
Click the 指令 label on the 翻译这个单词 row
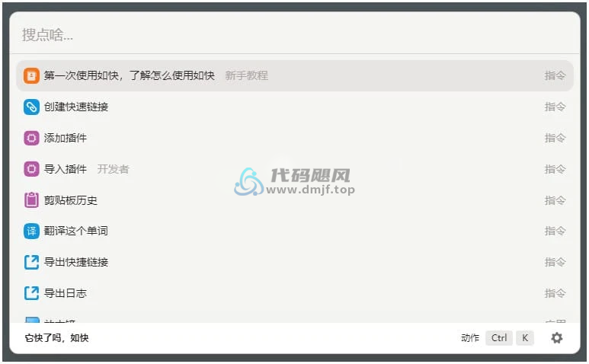tap(555, 231)
